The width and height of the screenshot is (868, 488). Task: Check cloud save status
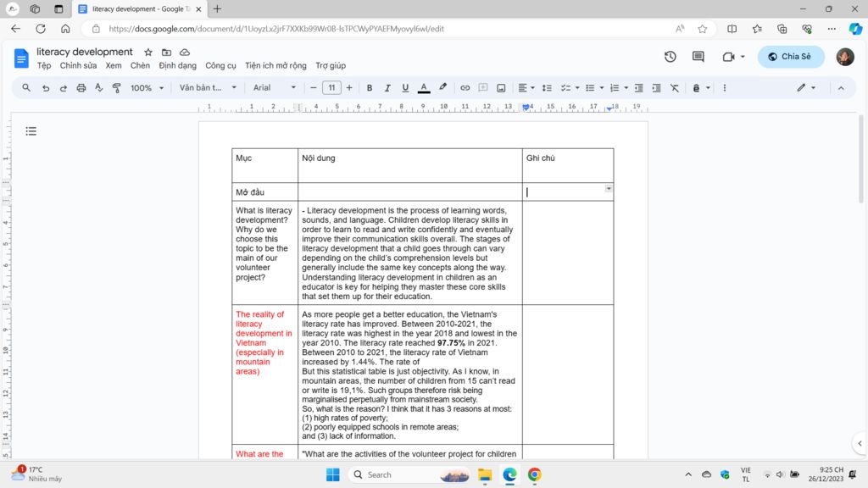185,52
